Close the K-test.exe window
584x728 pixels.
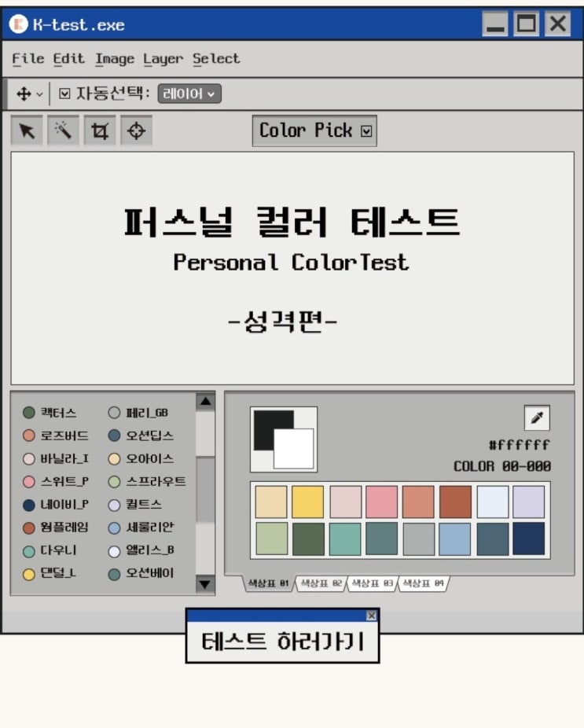pos(558,24)
